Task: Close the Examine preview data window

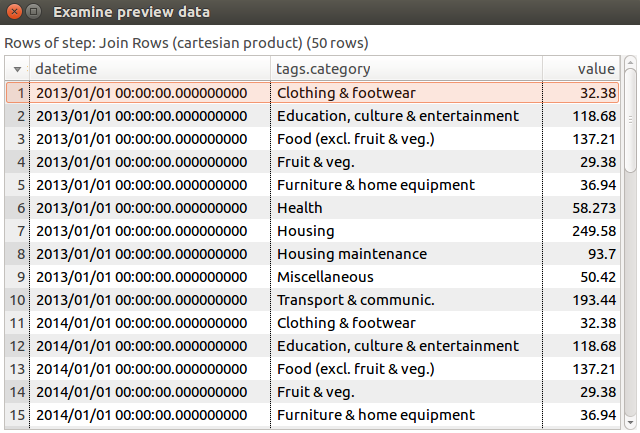Action: (14, 12)
